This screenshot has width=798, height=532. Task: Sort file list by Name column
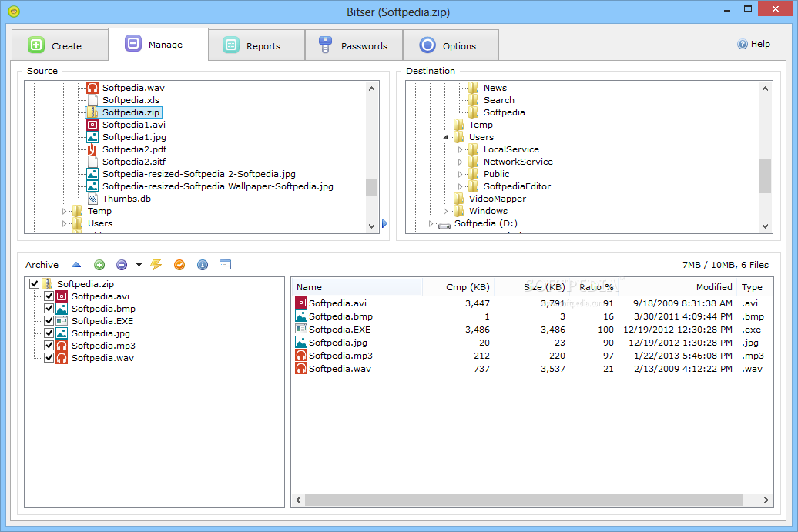[357, 287]
